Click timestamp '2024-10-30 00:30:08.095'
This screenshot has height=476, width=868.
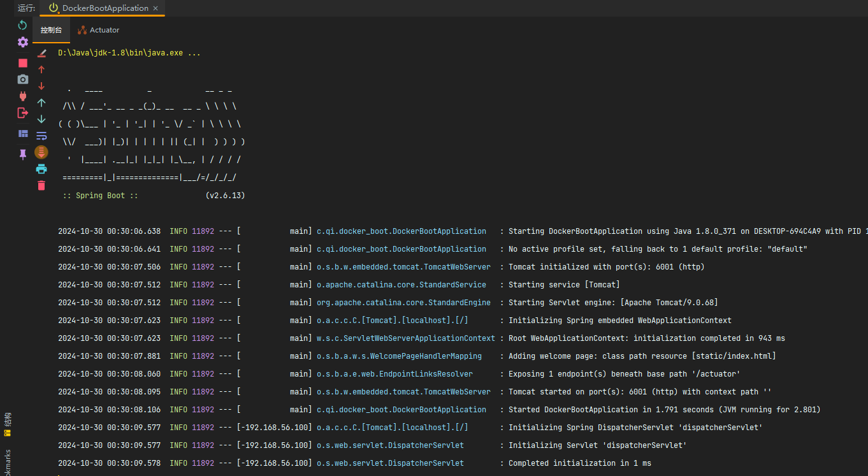point(109,392)
